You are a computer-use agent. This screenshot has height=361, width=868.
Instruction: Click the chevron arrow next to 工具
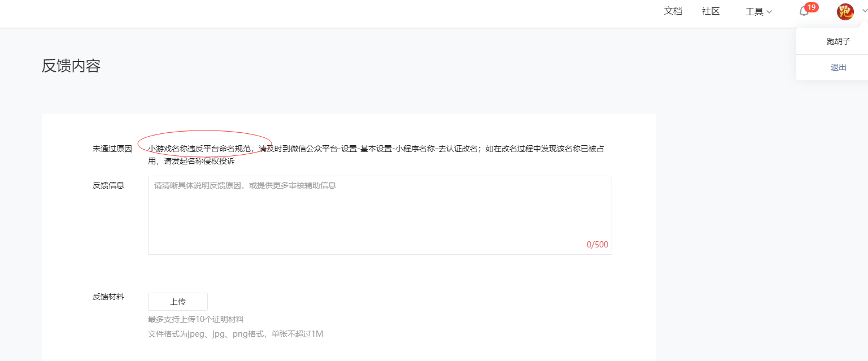(x=769, y=12)
